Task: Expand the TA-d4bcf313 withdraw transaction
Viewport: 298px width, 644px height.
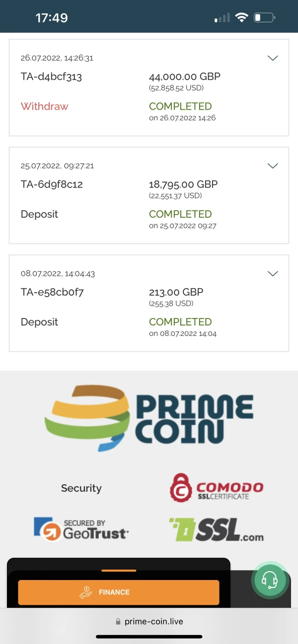Action: 273,58
